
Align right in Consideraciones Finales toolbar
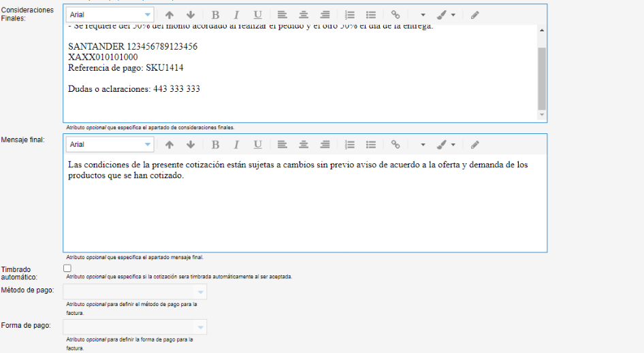(x=325, y=14)
